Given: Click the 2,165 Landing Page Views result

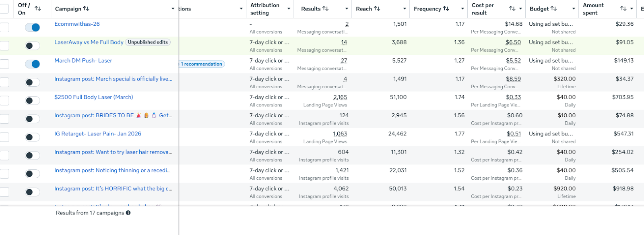Looking at the screenshot, I should pos(340,97).
